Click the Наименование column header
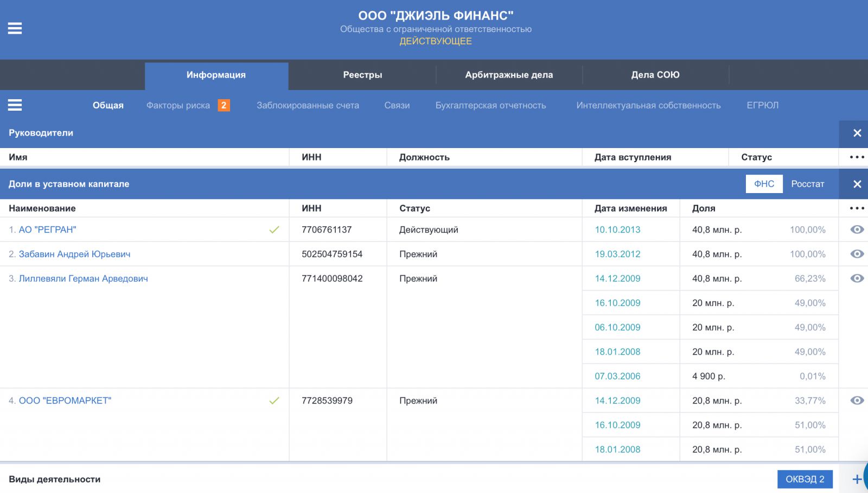The image size is (868, 493). [42, 208]
